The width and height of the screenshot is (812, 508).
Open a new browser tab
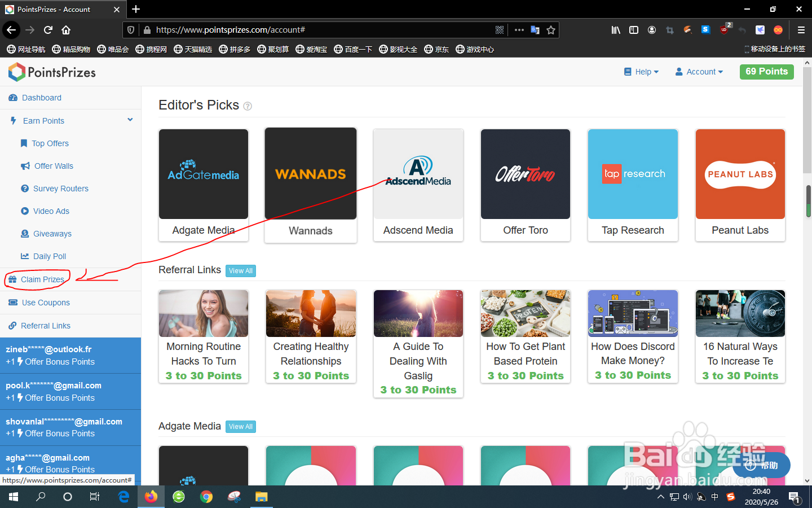(x=136, y=9)
